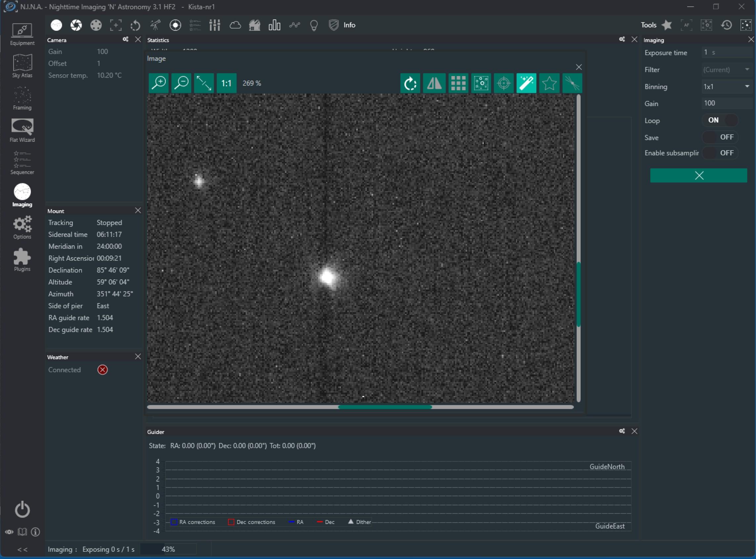Toggle the Guider panel target icon
756x559 pixels.
point(175,25)
